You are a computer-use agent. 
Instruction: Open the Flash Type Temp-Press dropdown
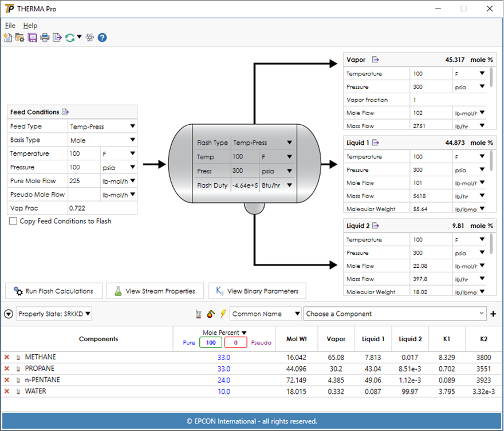(263, 143)
